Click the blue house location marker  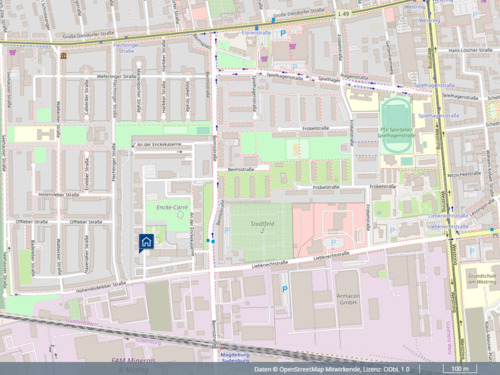146,242
